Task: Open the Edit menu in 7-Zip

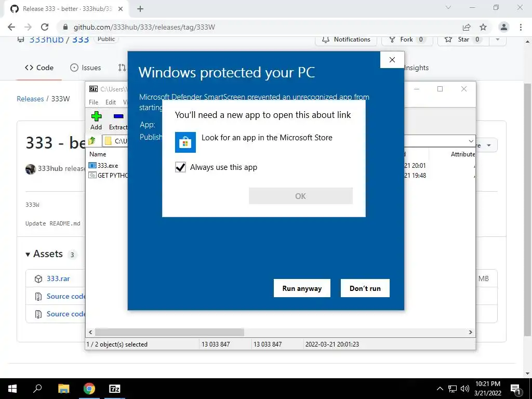Action: (x=111, y=102)
